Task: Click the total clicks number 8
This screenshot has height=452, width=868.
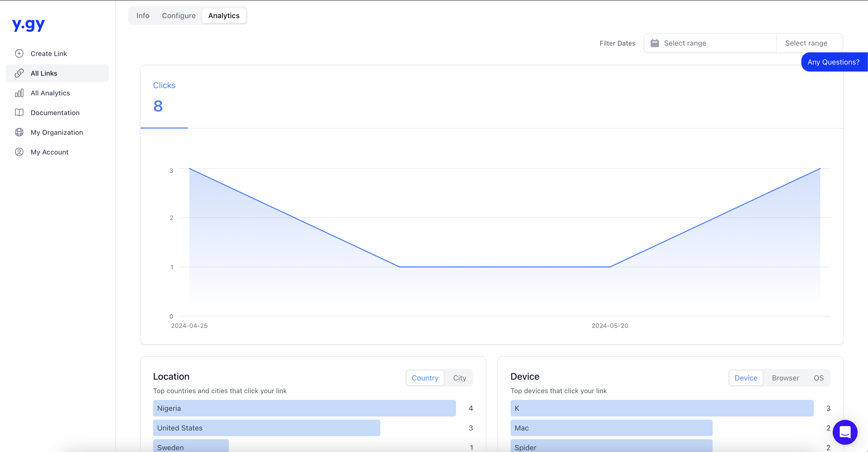Action: point(158,106)
